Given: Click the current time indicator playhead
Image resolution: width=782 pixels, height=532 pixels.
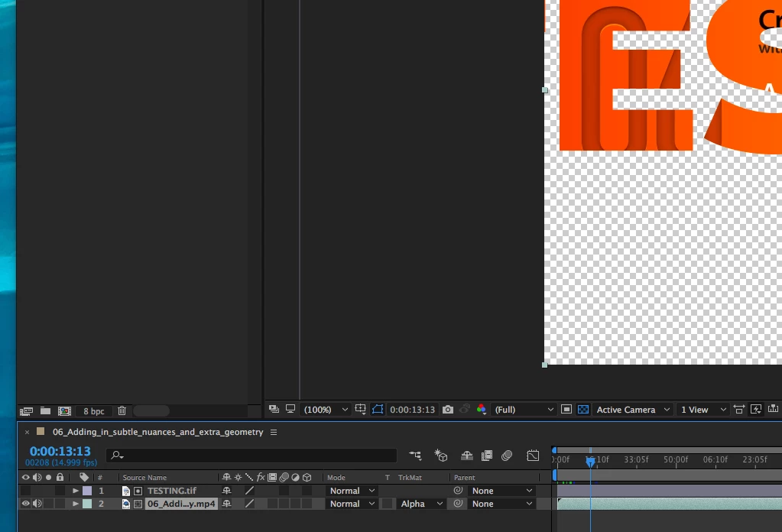Looking at the screenshot, I should click(x=590, y=462).
